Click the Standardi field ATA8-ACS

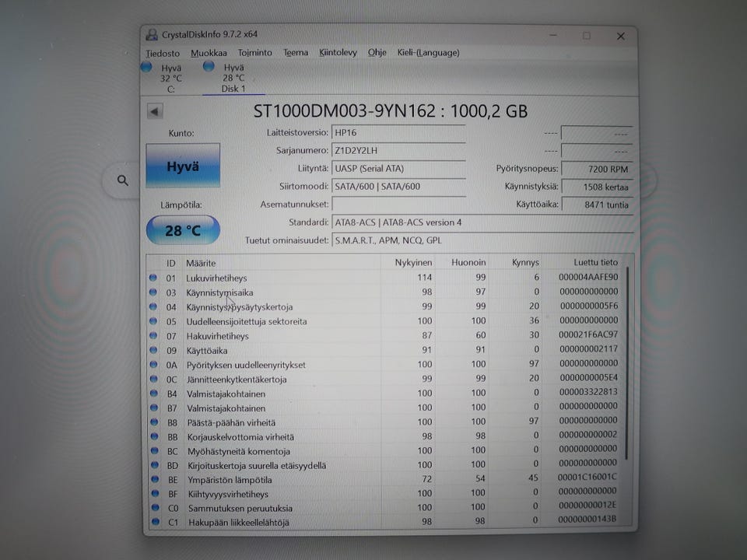[x=482, y=222]
